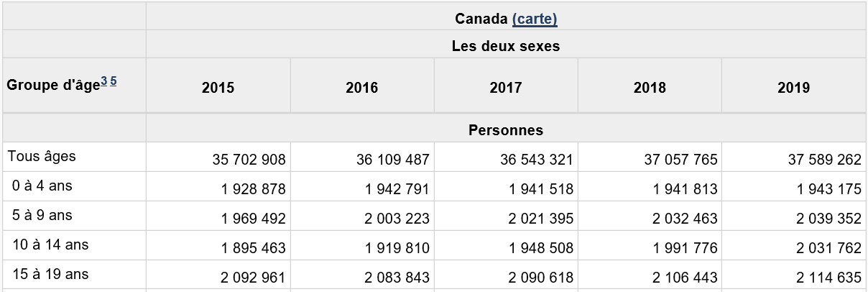Click the Personnes unit header
868x292 pixels.
pyautogui.click(x=506, y=130)
